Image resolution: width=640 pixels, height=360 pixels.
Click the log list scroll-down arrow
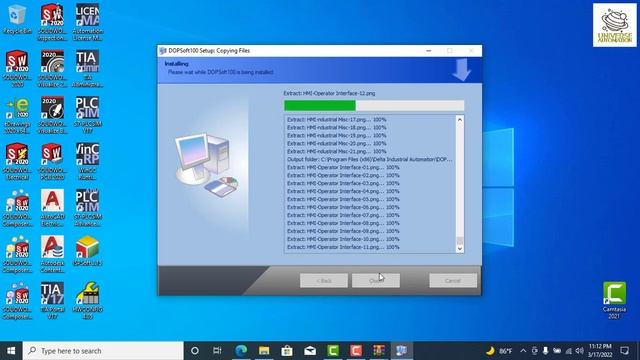pyautogui.click(x=460, y=249)
